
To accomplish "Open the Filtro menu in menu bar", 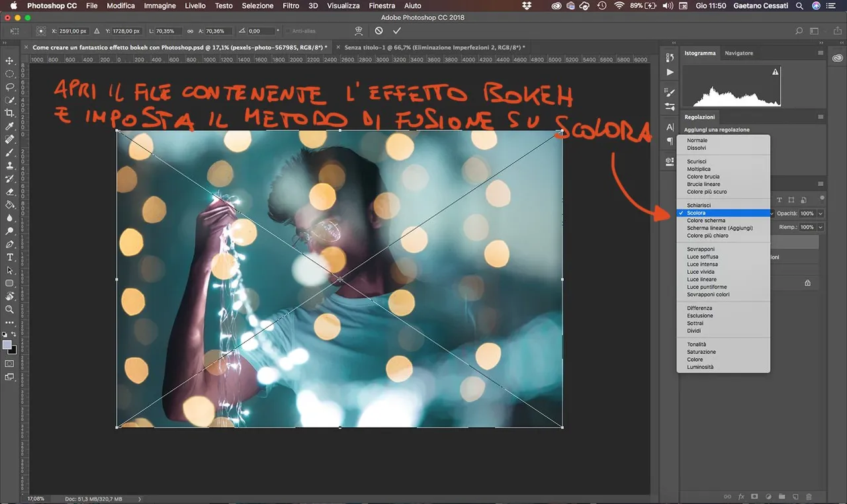I will point(290,5).
